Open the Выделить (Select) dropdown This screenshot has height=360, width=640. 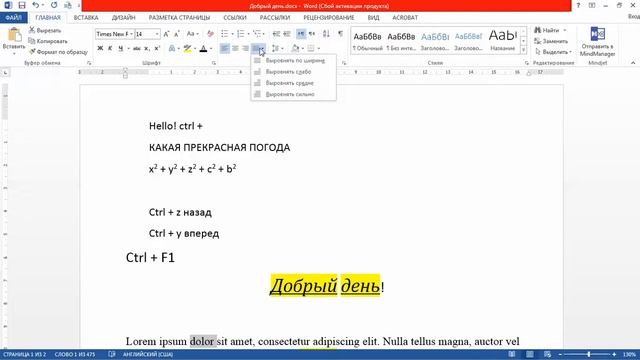pos(553,52)
